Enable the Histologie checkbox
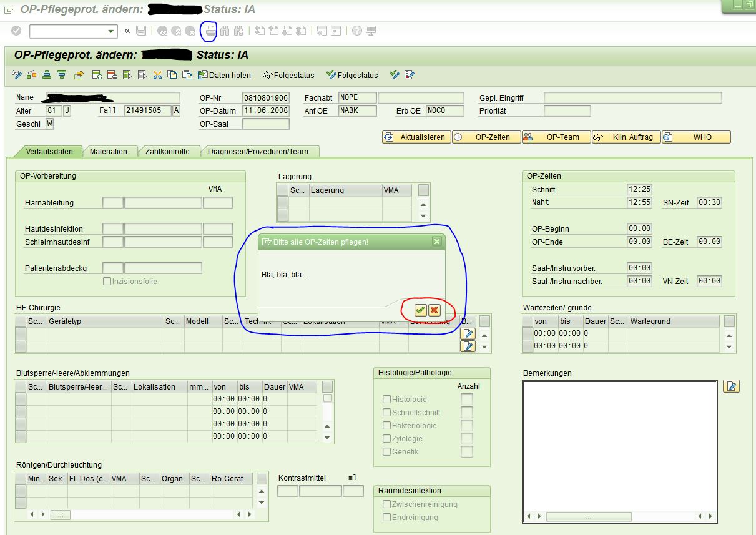This screenshot has height=535, width=756. 387,400
